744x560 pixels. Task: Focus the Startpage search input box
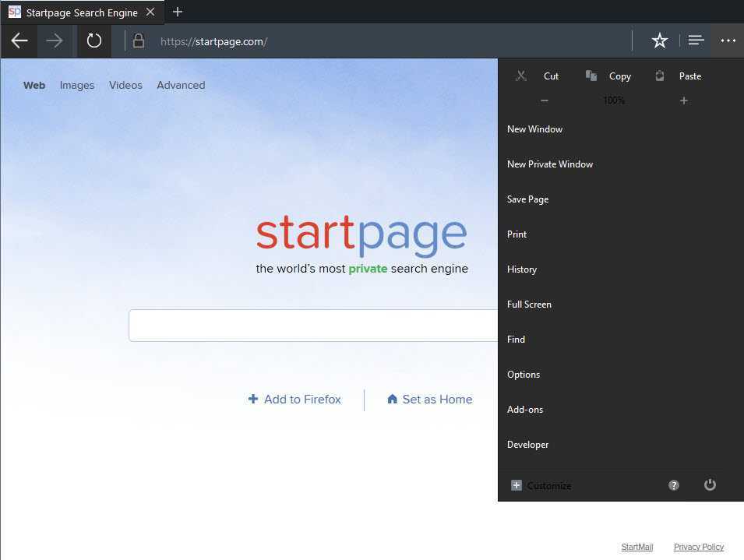(x=313, y=326)
